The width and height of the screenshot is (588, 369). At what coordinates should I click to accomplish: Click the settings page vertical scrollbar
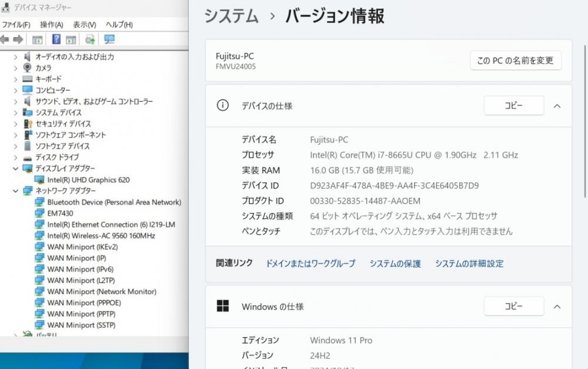tap(585, 120)
